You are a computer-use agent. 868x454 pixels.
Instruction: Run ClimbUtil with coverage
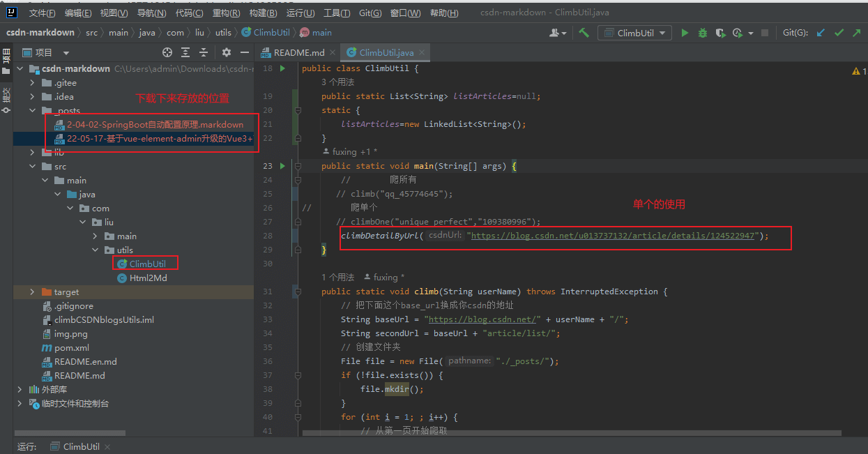720,33
